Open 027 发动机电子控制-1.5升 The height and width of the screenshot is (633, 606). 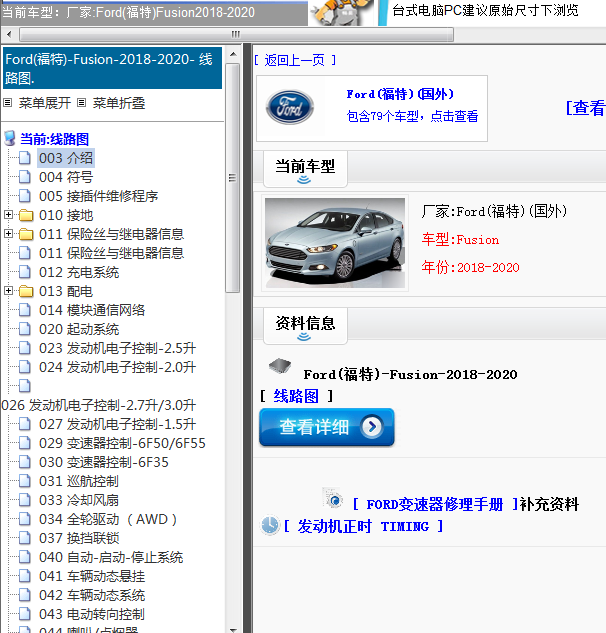click(x=117, y=424)
